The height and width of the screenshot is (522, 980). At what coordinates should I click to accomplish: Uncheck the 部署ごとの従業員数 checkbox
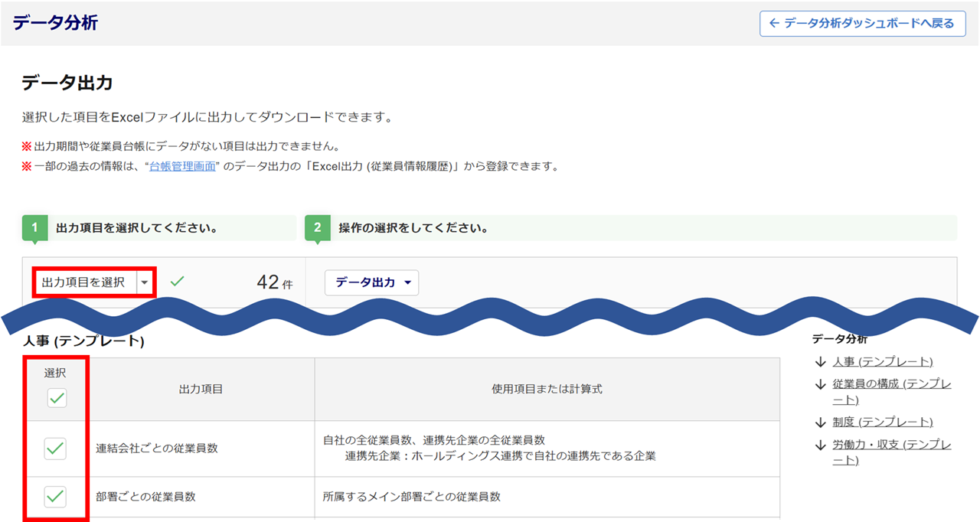click(x=55, y=497)
